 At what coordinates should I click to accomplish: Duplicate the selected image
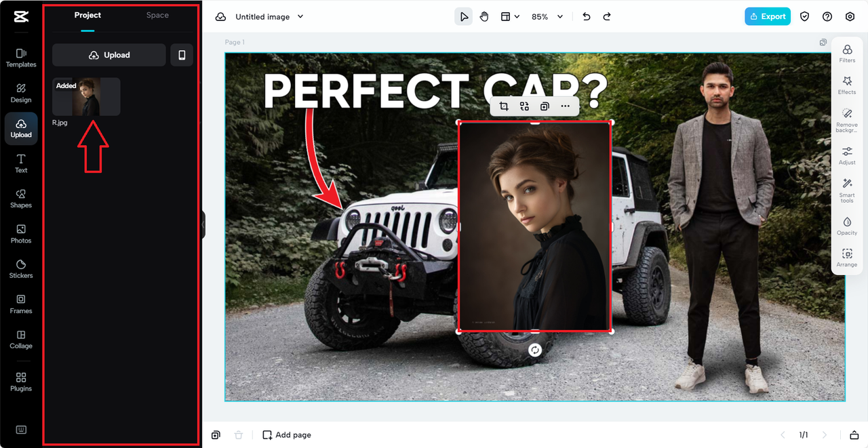point(545,106)
